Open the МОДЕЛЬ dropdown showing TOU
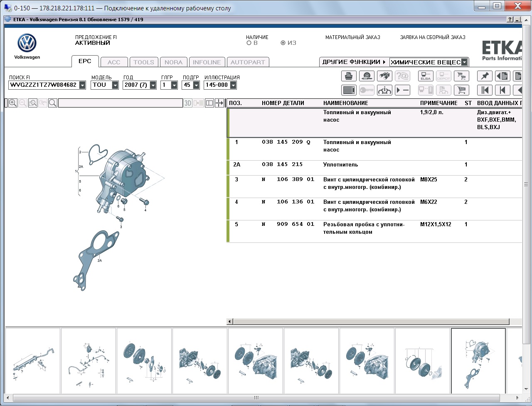532x406 pixels. [115, 85]
